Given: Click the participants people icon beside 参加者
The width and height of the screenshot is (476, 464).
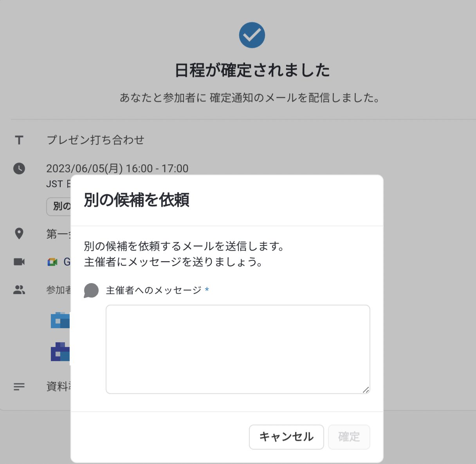Looking at the screenshot, I should click(19, 290).
